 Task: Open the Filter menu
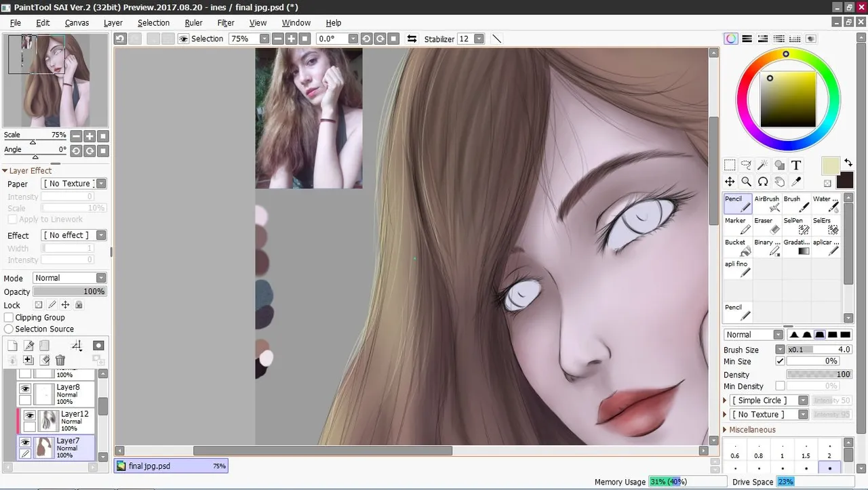(x=226, y=22)
